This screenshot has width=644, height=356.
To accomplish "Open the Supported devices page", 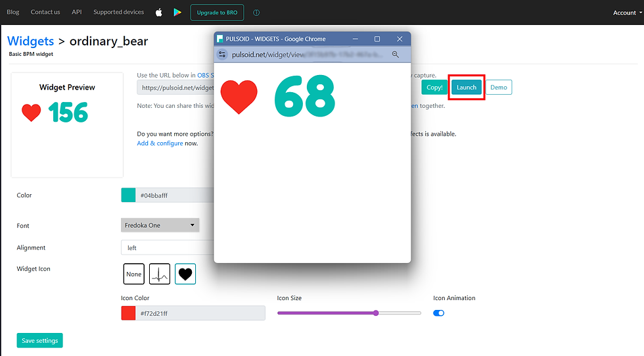I will coord(119,12).
